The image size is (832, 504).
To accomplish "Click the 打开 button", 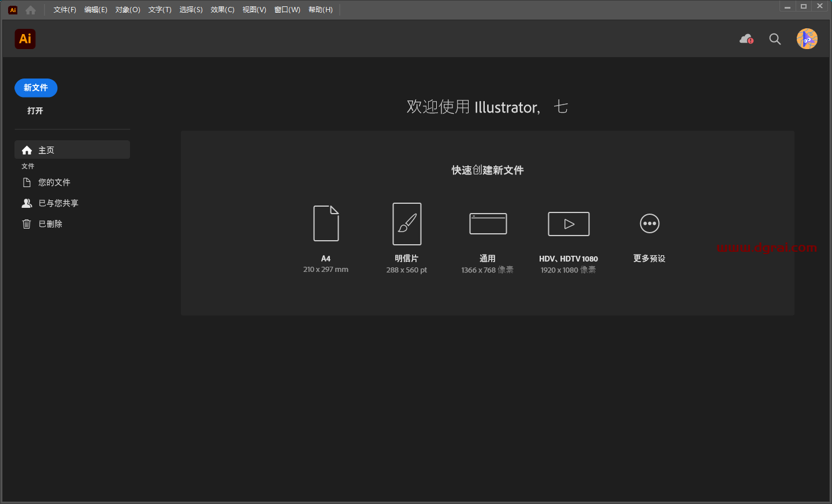I will coord(35,111).
